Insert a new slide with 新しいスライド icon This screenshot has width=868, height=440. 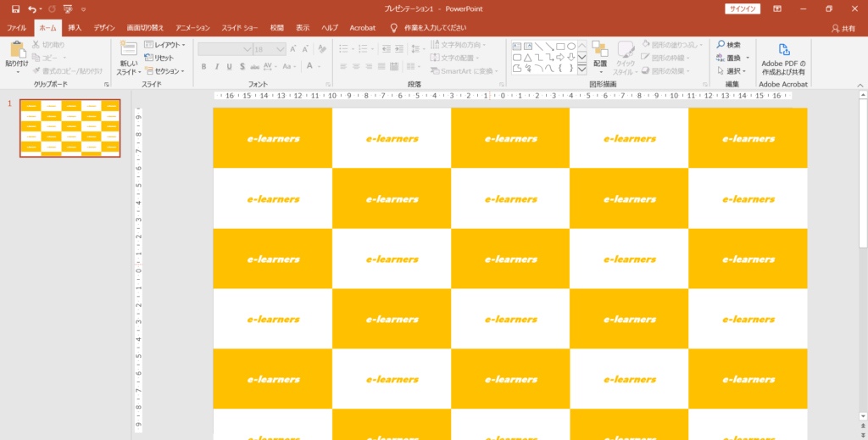129,51
